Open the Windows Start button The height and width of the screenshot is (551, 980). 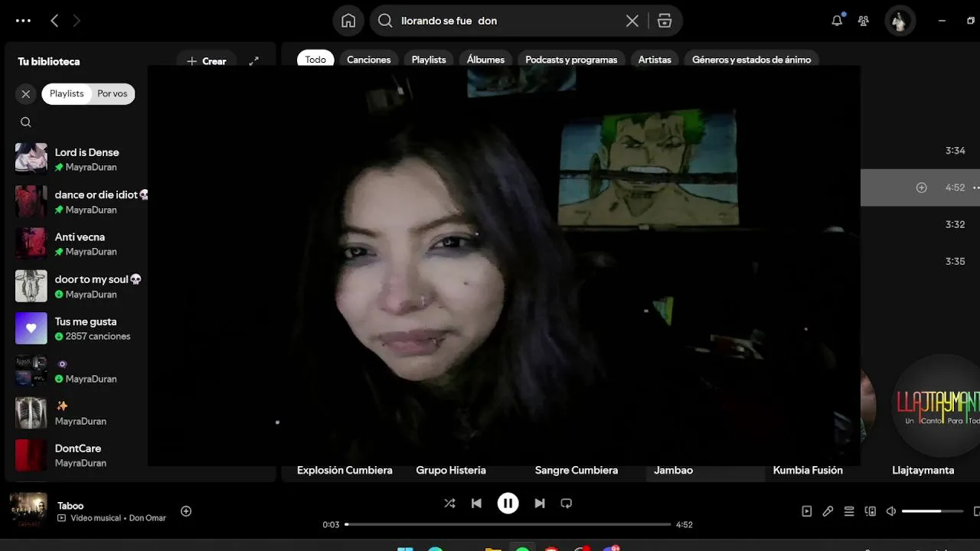point(405,548)
